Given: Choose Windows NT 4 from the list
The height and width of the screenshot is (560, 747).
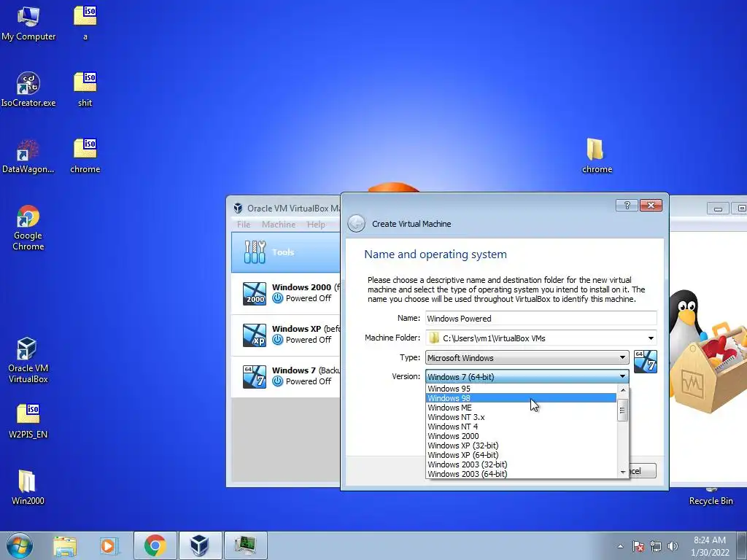Looking at the screenshot, I should [x=521, y=427].
